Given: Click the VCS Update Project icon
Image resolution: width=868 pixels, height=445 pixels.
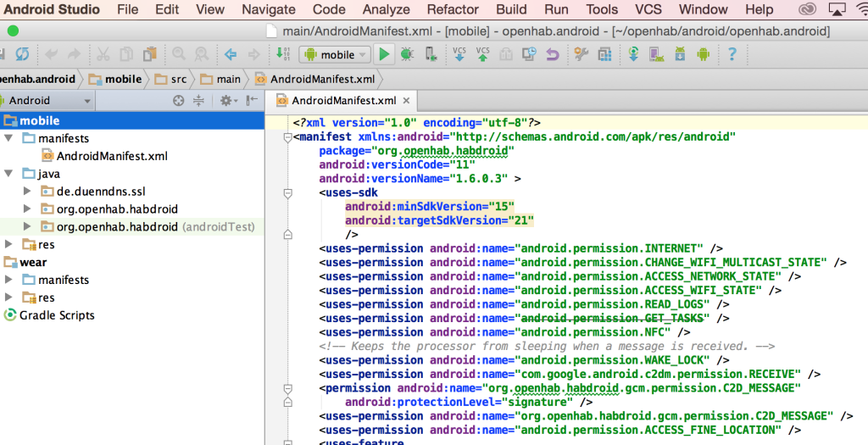Looking at the screenshot, I should pyautogui.click(x=459, y=54).
